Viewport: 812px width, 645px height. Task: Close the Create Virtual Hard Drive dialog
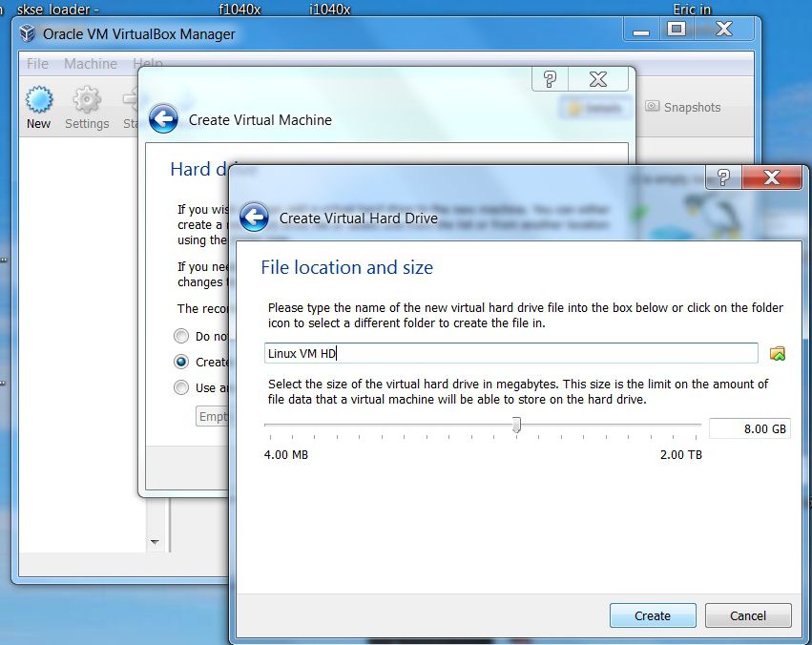click(772, 177)
